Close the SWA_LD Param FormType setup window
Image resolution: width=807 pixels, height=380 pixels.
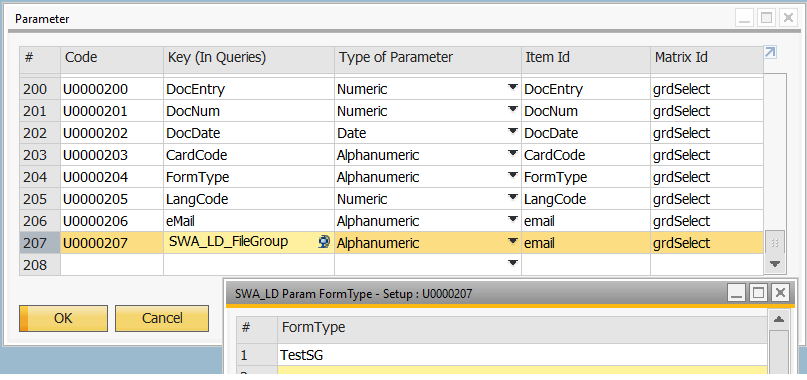781,293
